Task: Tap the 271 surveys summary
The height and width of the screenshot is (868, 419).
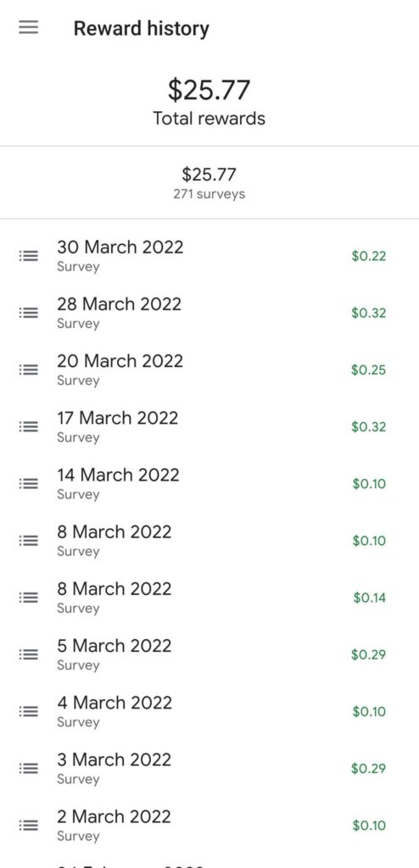Action: click(x=209, y=194)
